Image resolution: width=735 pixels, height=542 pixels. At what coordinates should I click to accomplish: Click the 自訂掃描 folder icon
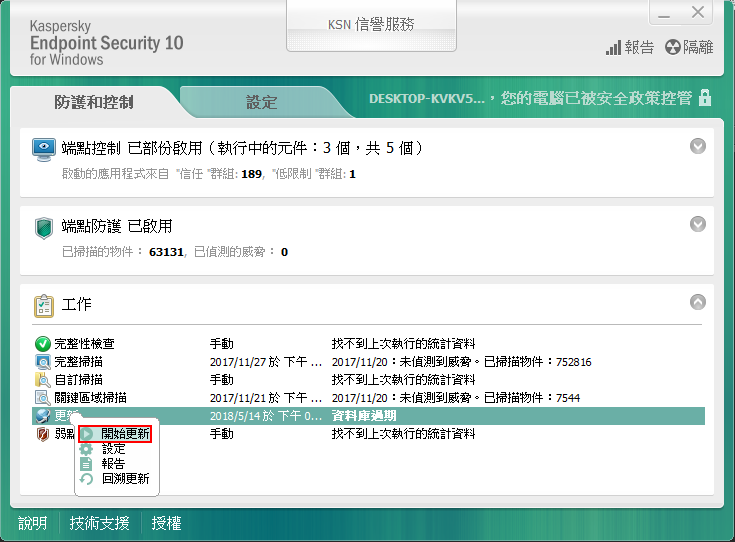coord(43,380)
